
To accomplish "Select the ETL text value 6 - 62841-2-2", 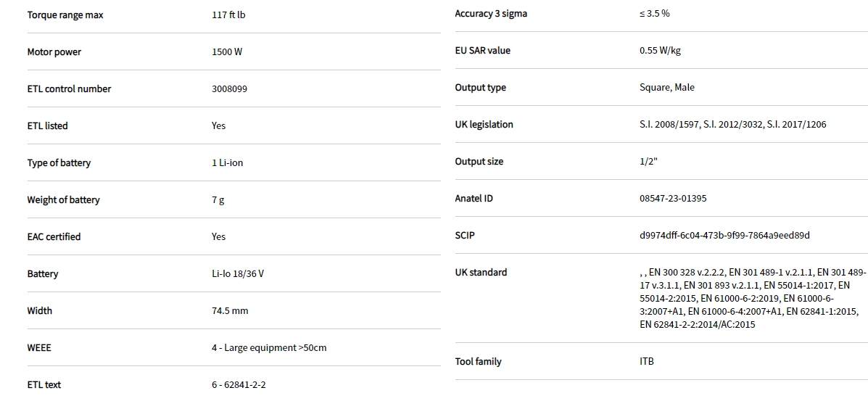I will click(239, 385).
